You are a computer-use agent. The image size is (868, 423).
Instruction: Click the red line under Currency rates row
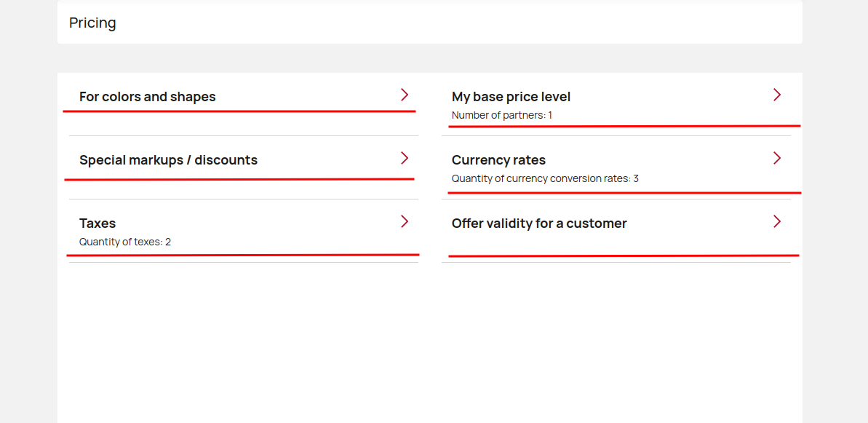click(624, 193)
